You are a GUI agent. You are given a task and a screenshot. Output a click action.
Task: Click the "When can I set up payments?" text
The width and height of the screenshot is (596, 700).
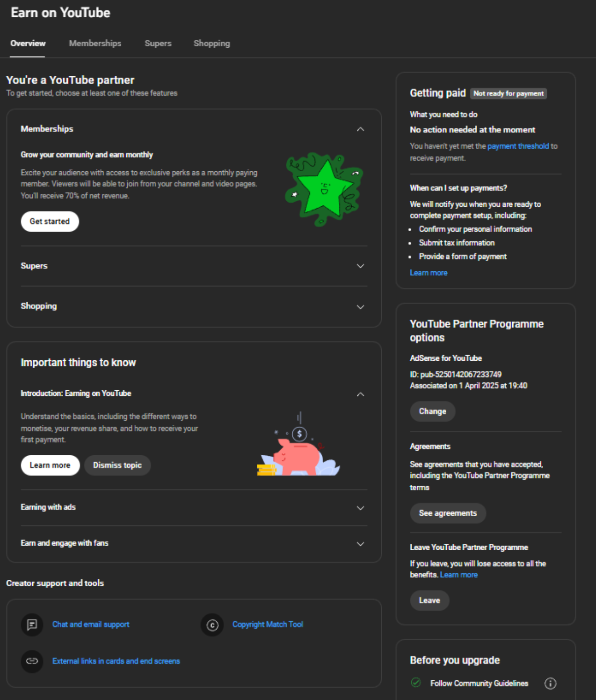[x=458, y=188]
